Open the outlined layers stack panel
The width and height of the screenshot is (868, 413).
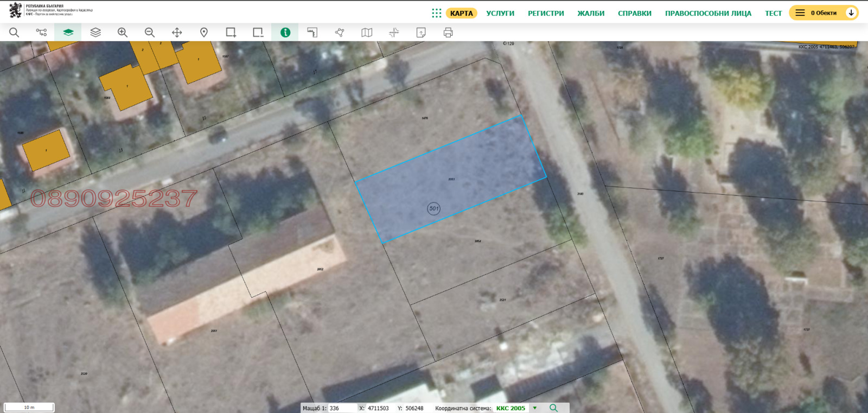pos(95,33)
